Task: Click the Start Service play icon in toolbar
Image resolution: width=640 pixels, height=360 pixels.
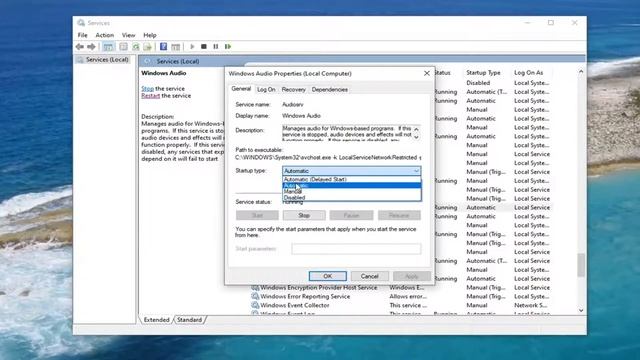Action: (192, 47)
